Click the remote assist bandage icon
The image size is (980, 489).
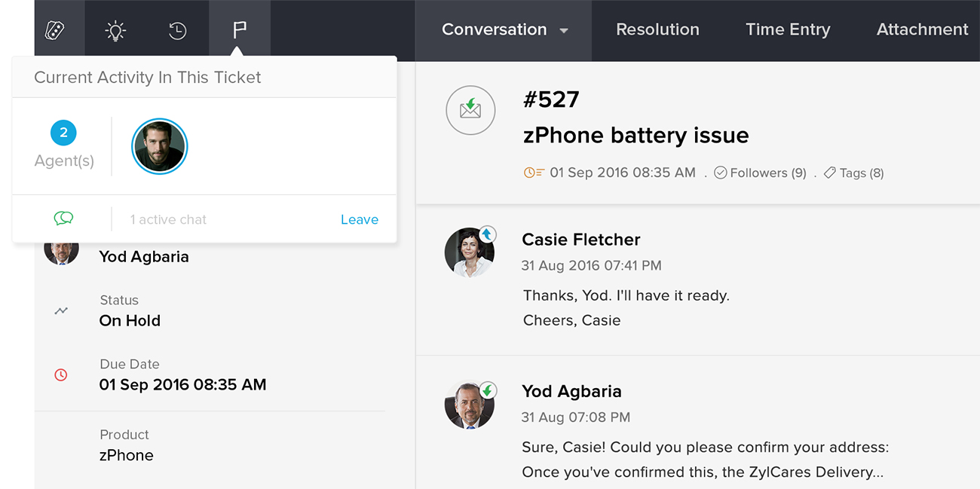click(55, 30)
